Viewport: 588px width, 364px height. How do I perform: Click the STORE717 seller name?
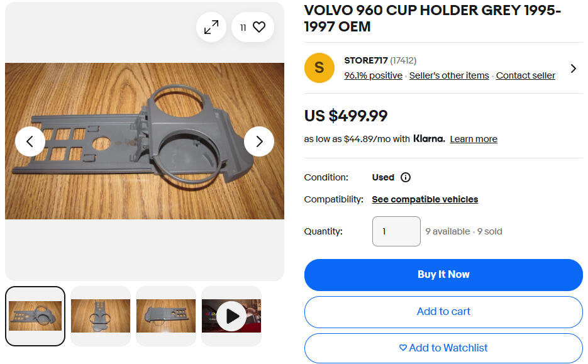click(x=367, y=60)
